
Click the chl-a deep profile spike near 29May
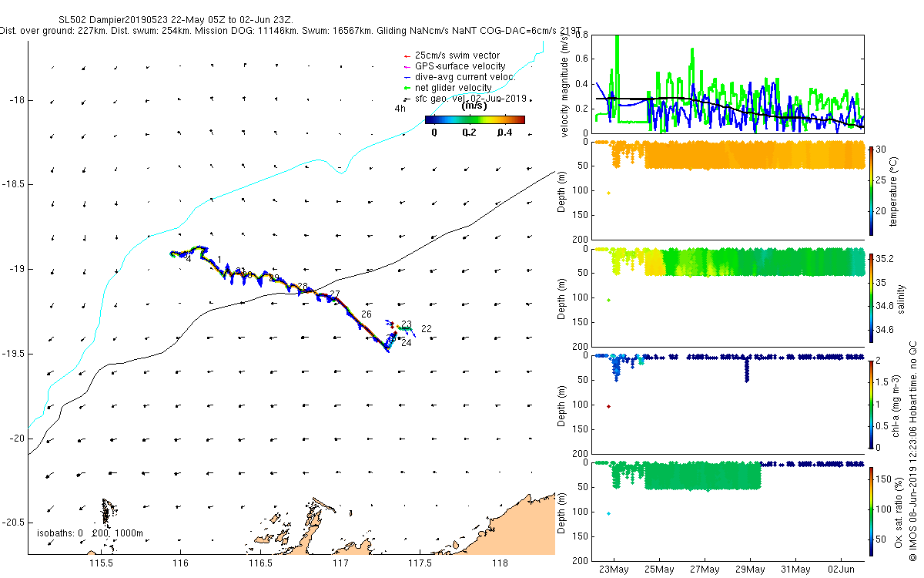click(747, 368)
